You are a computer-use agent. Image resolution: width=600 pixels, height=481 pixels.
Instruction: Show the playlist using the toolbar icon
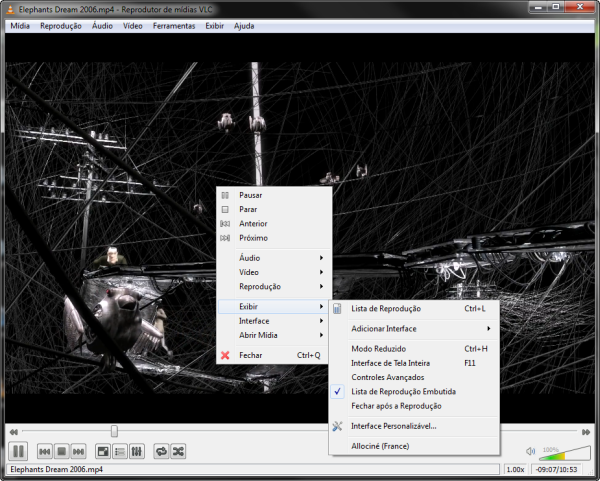(120, 452)
